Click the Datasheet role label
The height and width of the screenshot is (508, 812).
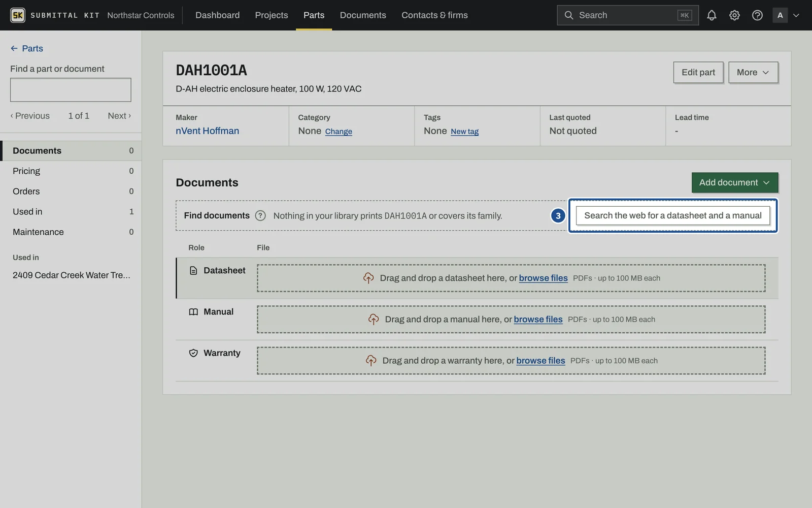click(x=224, y=271)
